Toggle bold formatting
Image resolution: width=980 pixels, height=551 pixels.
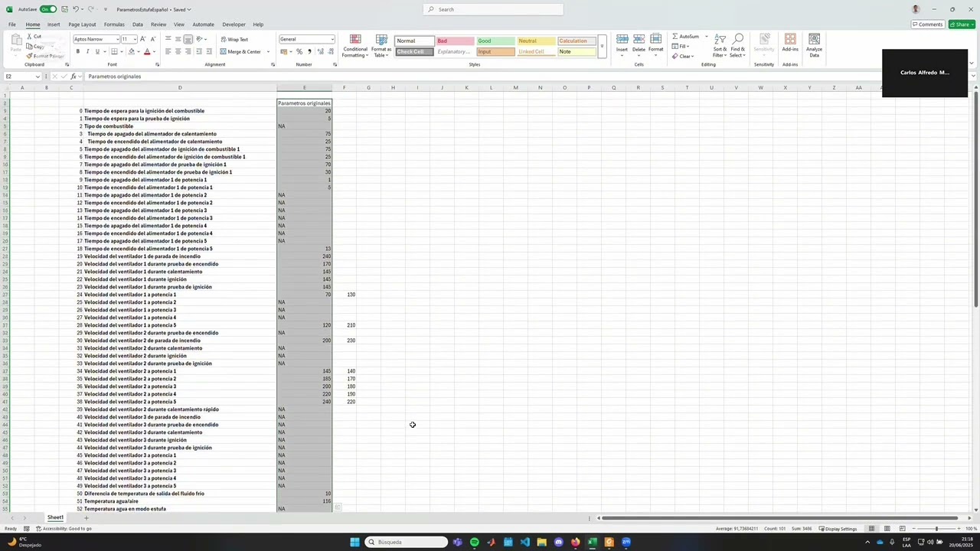pos(77,51)
